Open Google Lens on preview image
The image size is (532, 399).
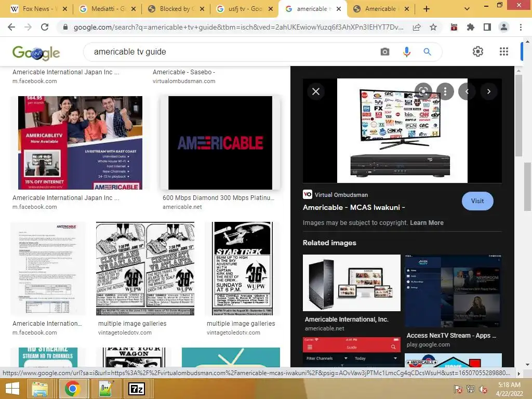tap(423, 91)
